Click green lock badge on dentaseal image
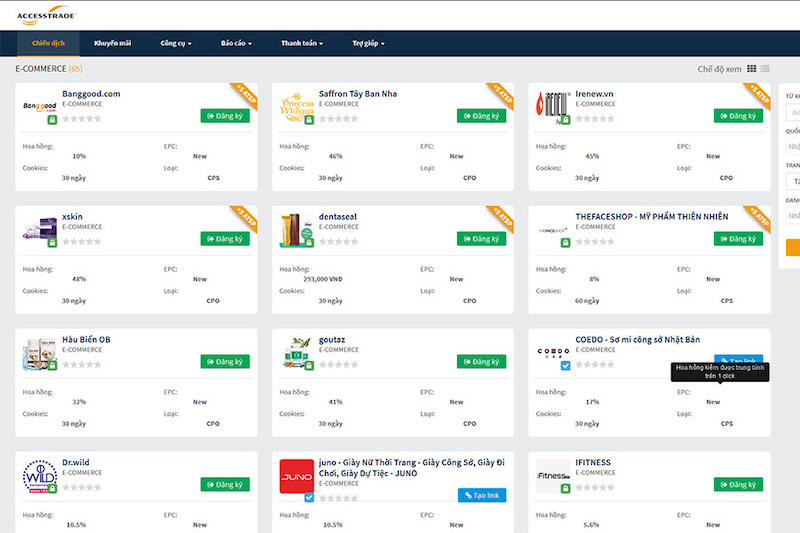This screenshot has height=533, width=800. [x=309, y=243]
